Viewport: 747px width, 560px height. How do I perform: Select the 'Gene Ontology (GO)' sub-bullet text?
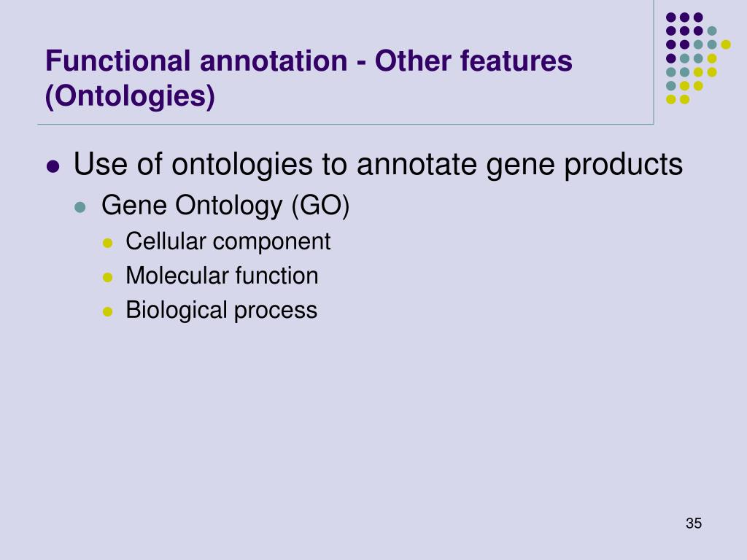225,206
